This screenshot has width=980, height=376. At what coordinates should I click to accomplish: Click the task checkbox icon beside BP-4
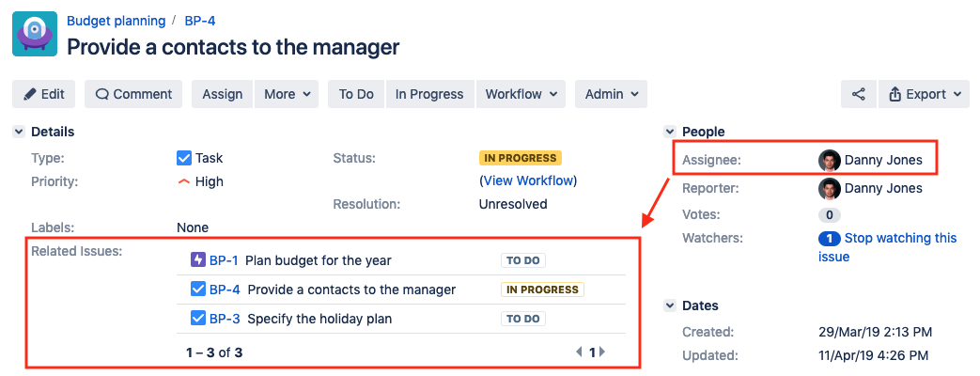(x=198, y=290)
